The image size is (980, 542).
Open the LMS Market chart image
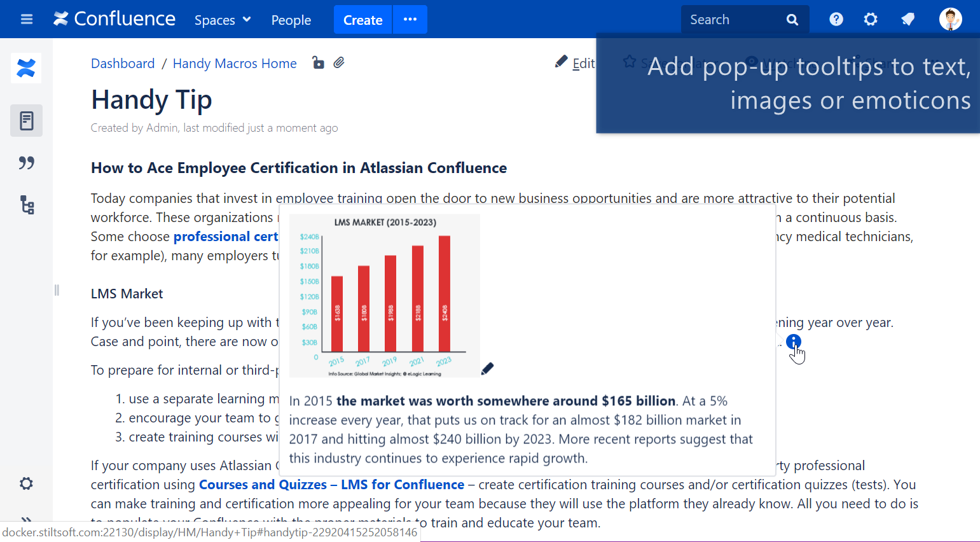click(x=385, y=296)
